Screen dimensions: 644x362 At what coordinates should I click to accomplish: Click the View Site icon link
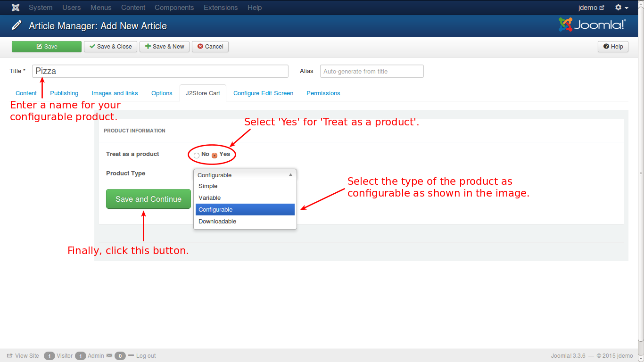[9, 356]
